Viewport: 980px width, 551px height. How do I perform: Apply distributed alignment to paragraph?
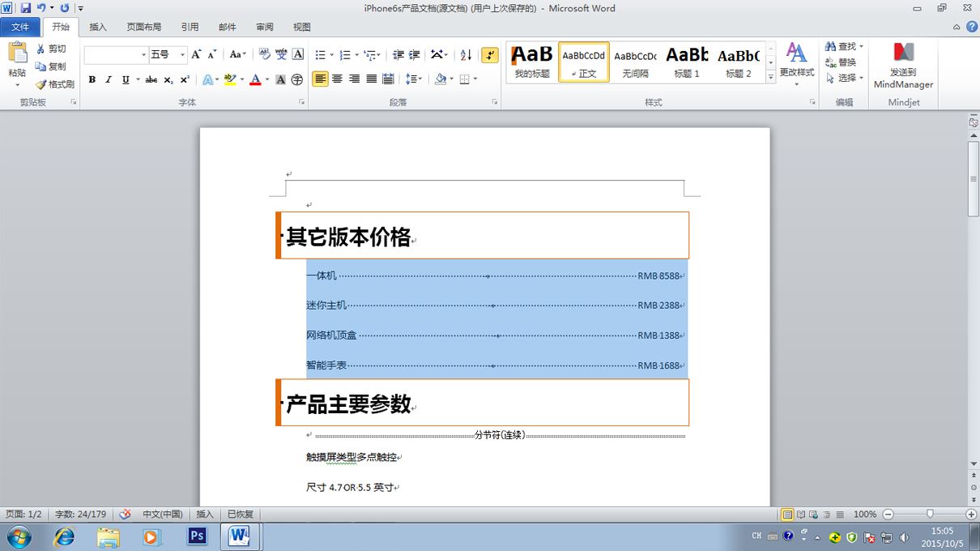point(388,79)
